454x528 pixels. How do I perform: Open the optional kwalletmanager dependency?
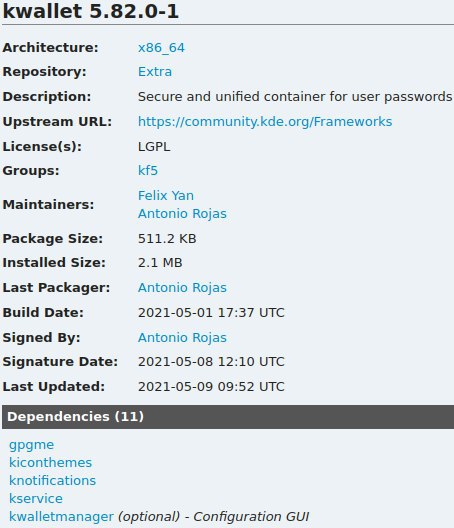61,517
